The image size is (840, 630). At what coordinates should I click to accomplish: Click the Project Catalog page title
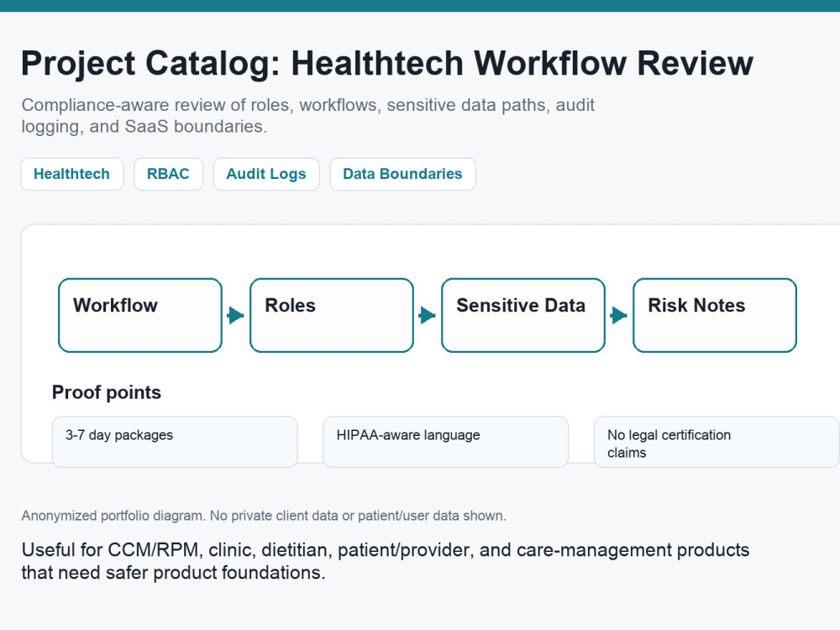point(386,63)
